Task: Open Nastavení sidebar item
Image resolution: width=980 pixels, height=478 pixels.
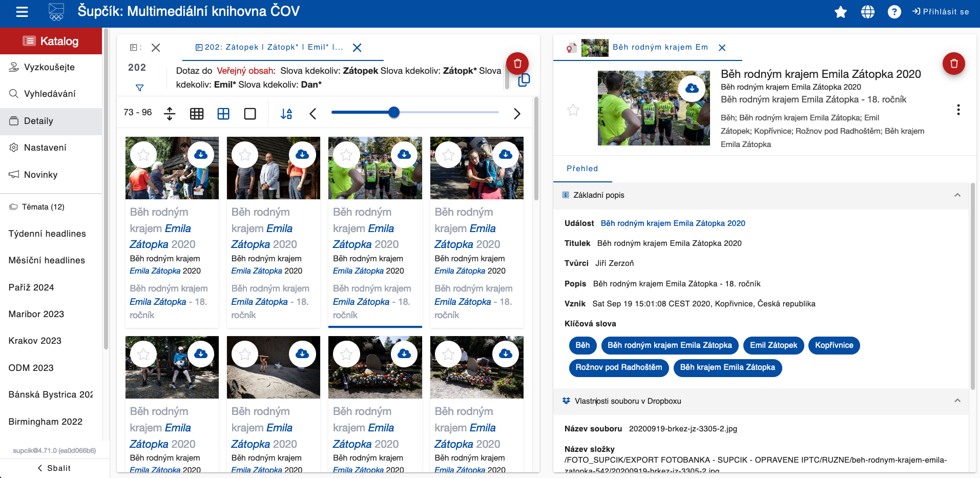Action: click(x=51, y=148)
